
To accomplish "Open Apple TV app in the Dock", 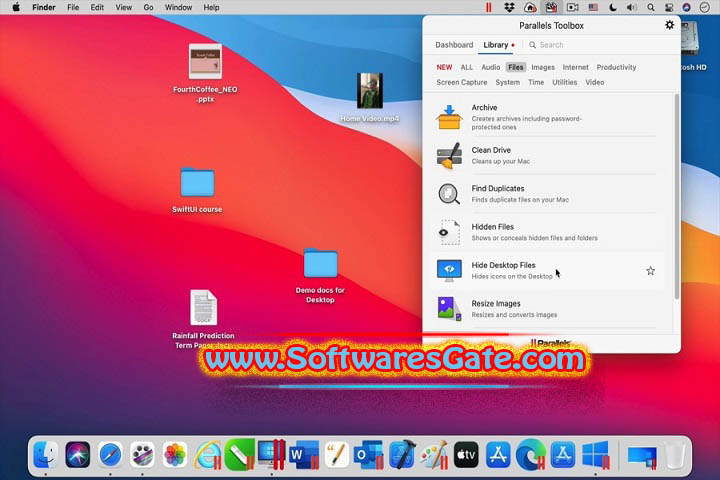I will click(466, 455).
